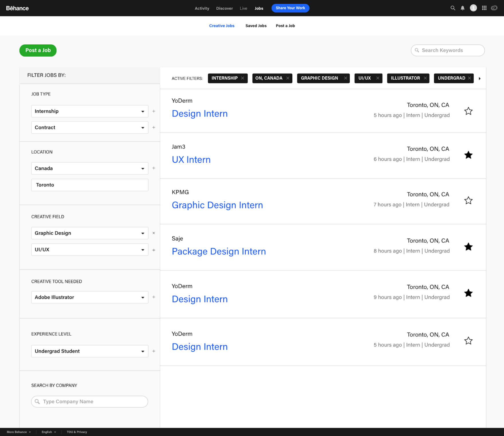Viewport: 504px width, 436px height.
Task: Open the Package Design Intern listing
Action: pyautogui.click(x=219, y=251)
